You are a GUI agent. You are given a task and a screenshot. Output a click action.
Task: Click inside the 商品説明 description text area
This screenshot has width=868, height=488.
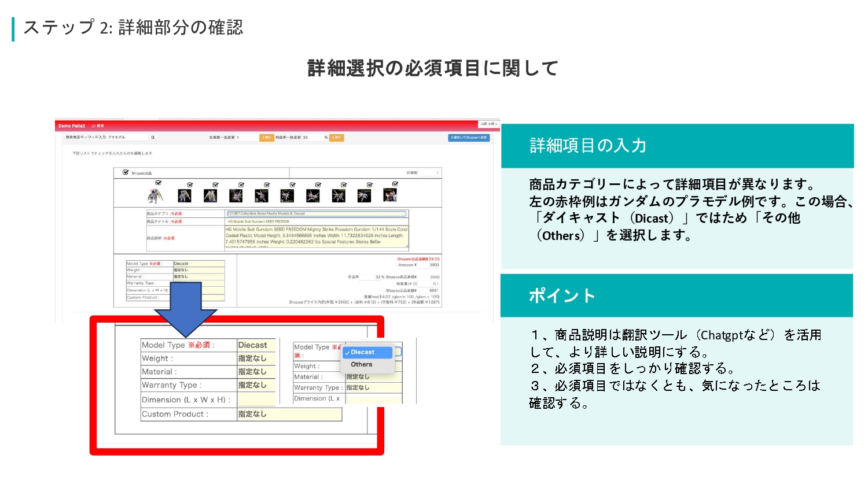317,236
